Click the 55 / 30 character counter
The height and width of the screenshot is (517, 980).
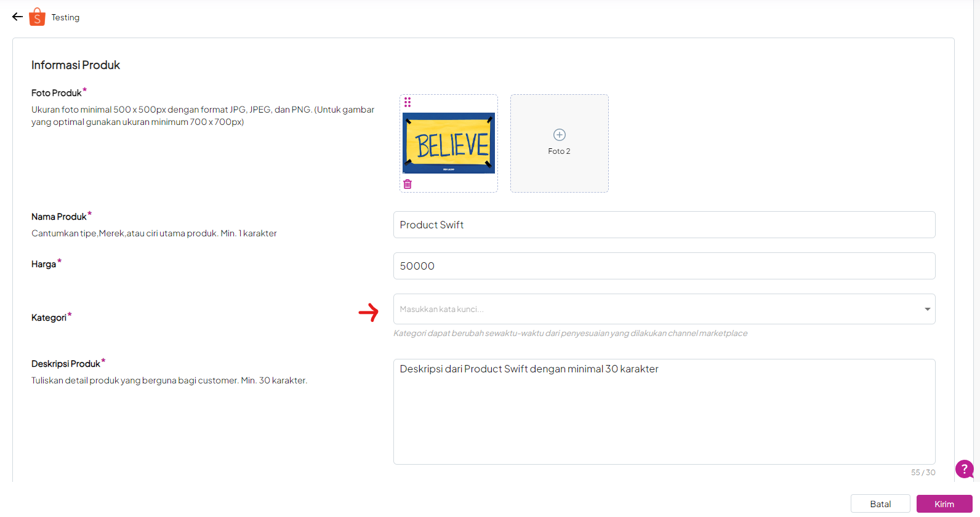[923, 473]
